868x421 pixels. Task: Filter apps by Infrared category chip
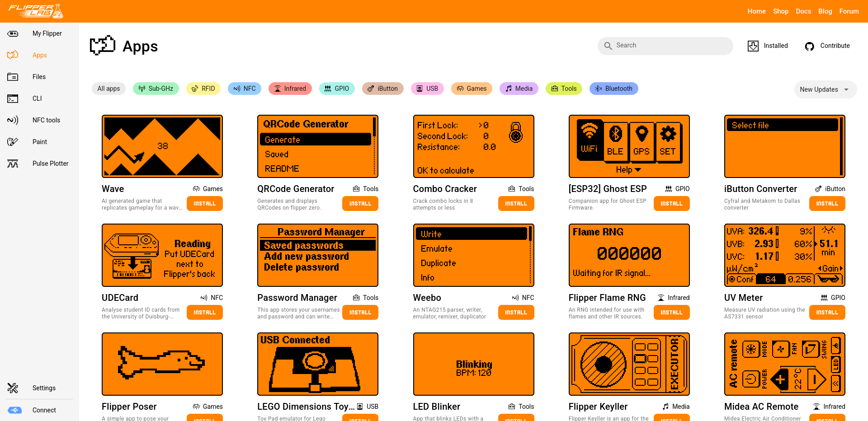coord(290,89)
